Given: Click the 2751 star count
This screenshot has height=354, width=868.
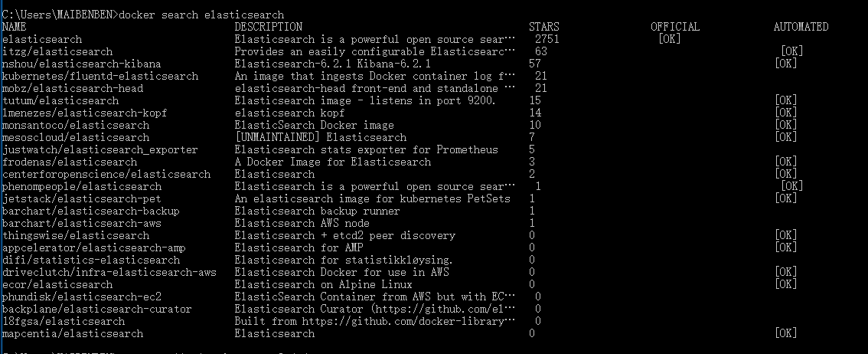Looking at the screenshot, I should coord(547,39).
